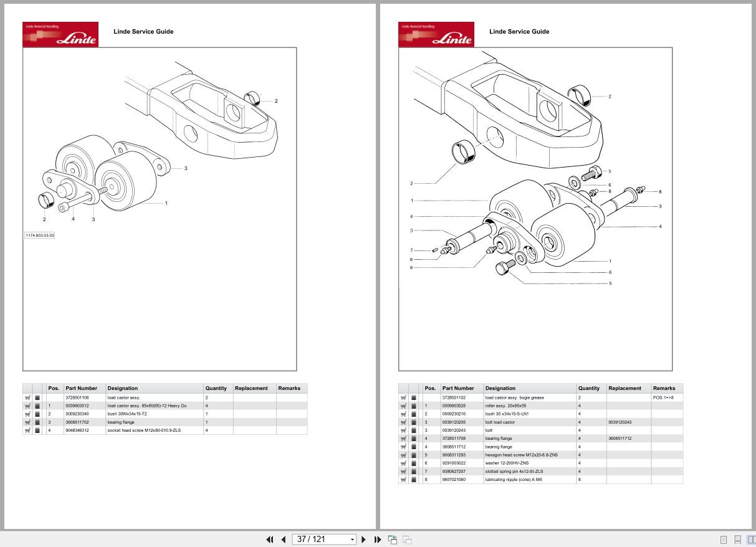The height and width of the screenshot is (547, 756).
Task: Open the page number dropdown arrow
Action: coord(352,540)
